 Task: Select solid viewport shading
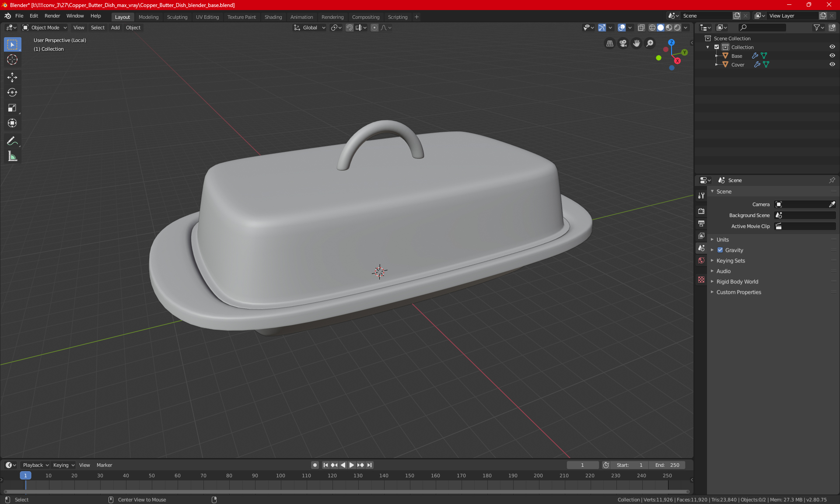coord(661,28)
